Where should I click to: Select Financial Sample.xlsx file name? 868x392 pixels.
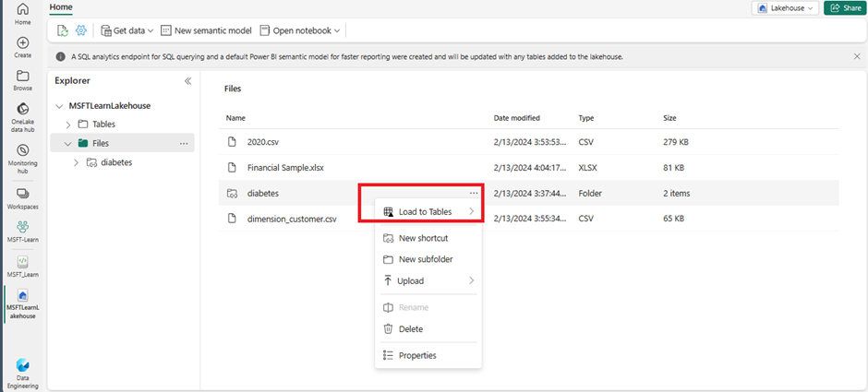coord(285,168)
